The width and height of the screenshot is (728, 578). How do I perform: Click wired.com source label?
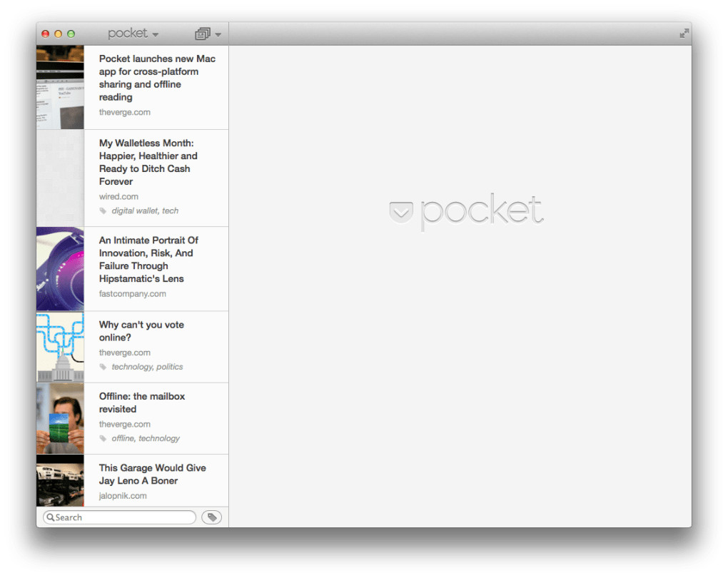click(118, 196)
